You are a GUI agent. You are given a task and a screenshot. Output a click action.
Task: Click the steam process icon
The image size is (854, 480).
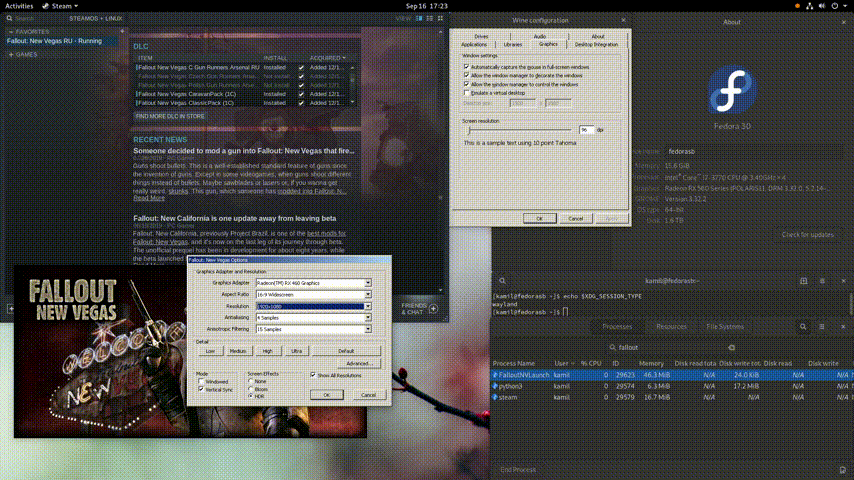[495, 397]
